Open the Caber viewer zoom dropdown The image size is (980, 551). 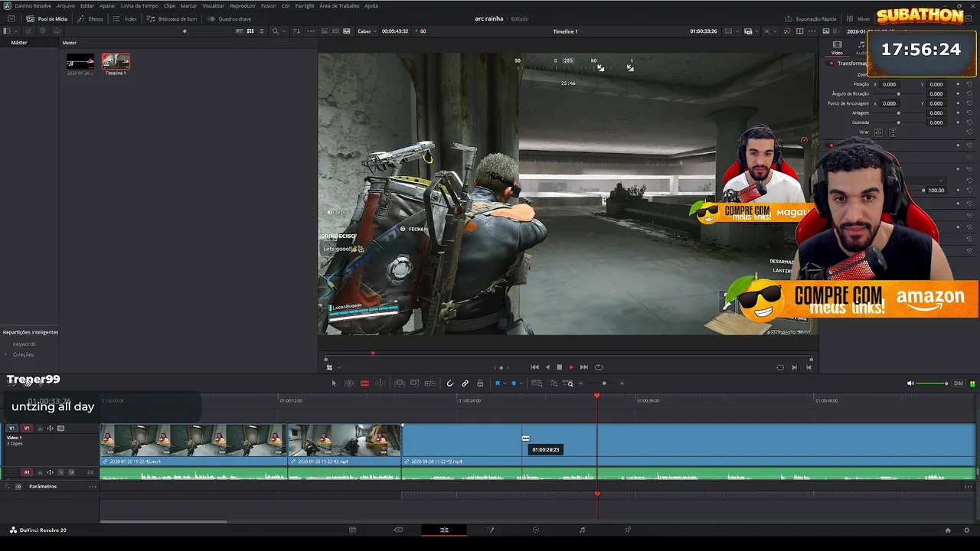(x=366, y=31)
